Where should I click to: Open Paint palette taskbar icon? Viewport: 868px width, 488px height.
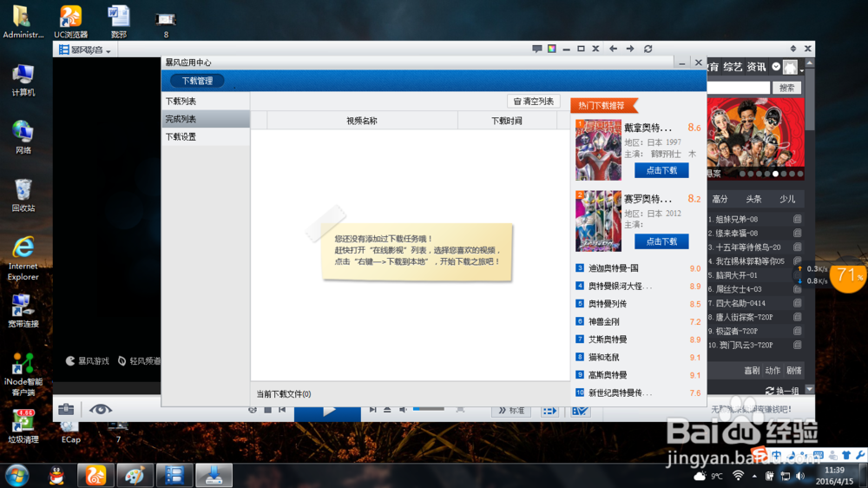135,476
